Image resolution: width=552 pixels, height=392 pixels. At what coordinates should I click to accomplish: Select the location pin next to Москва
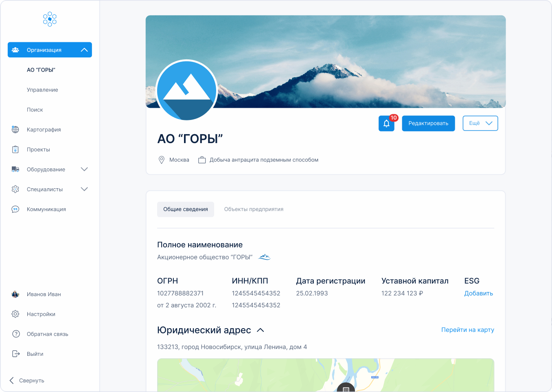161,160
